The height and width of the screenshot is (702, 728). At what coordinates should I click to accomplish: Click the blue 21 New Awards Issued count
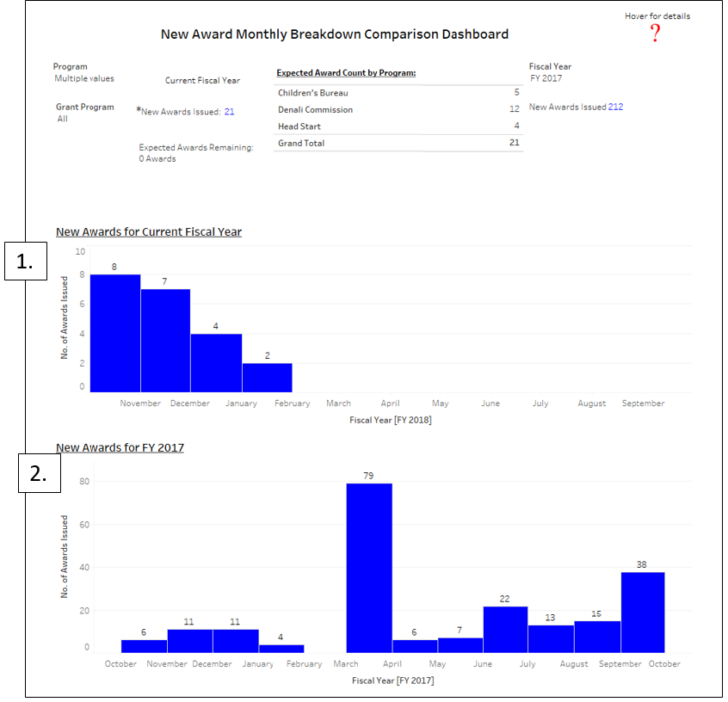click(229, 112)
